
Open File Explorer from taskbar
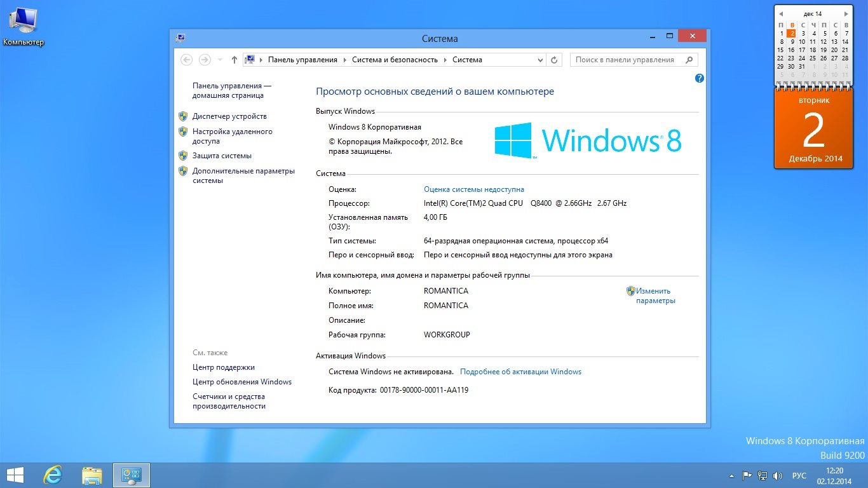(x=92, y=475)
